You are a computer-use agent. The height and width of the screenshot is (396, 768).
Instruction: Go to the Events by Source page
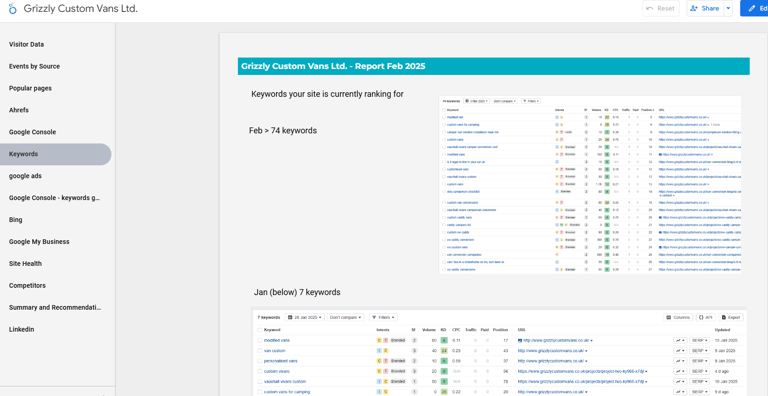(34, 66)
